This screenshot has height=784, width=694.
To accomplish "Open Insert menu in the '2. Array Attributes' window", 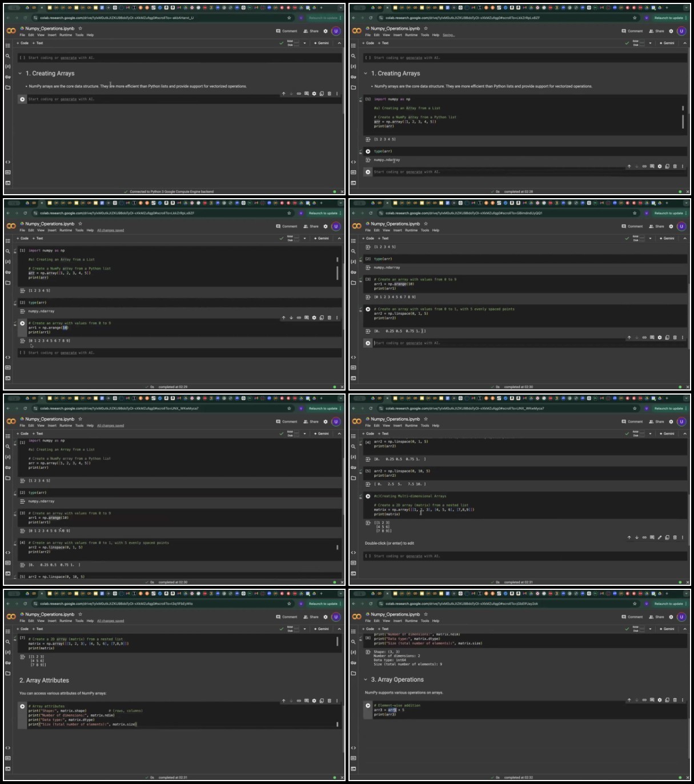I will pyautogui.click(x=52, y=621).
